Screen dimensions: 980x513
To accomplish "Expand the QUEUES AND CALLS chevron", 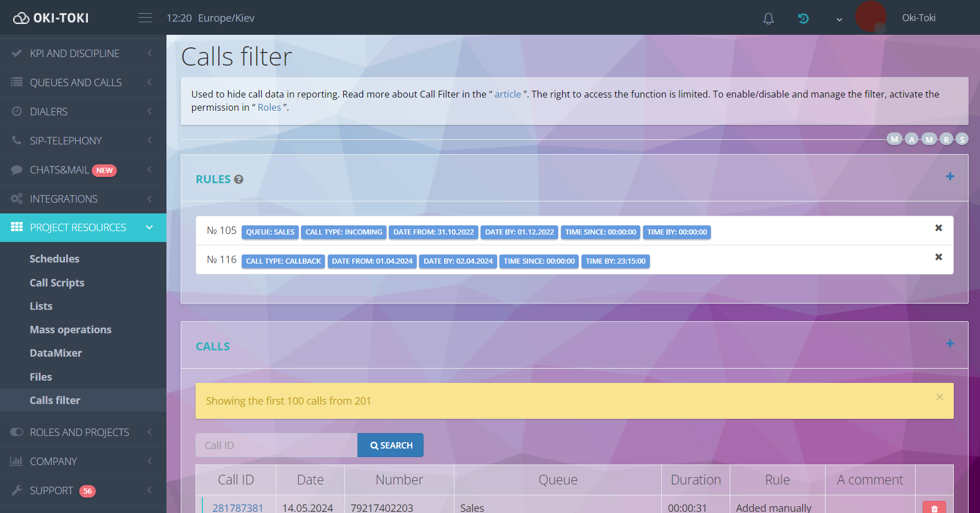I will coord(149,82).
